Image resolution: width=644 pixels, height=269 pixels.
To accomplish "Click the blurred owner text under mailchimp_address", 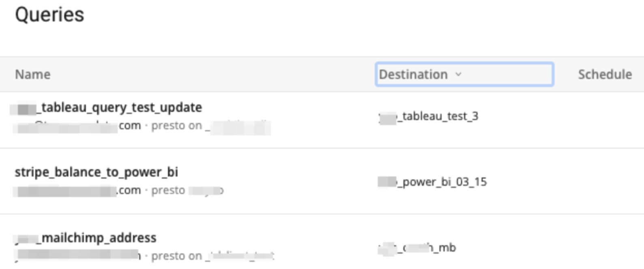I will click(77, 255).
